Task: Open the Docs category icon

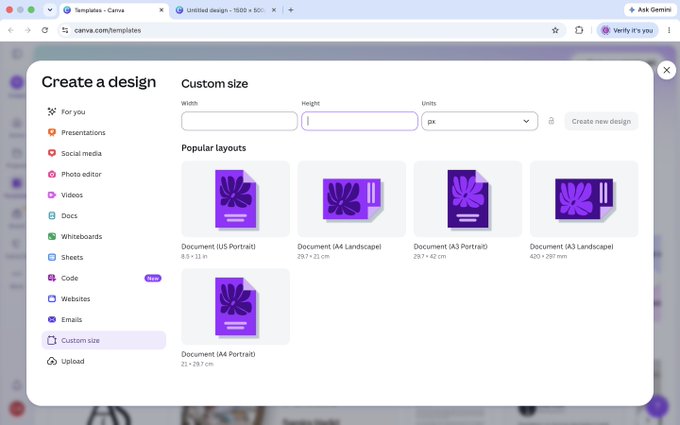Action: (x=52, y=216)
